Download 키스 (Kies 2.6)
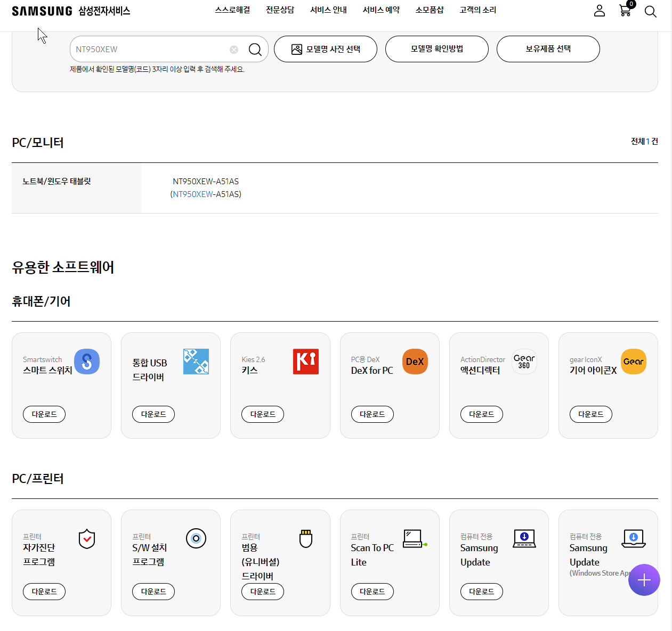Image resolution: width=672 pixels, height=631 pixels. coord(263,414)
